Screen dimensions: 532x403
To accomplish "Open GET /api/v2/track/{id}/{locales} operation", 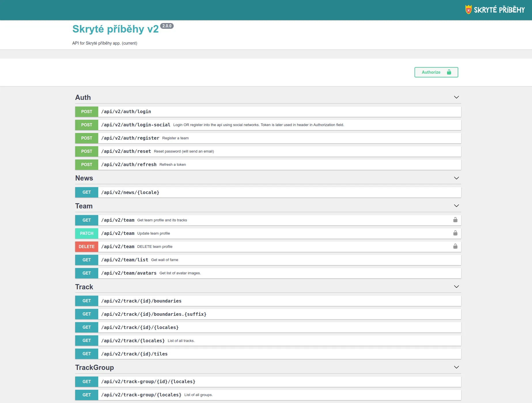I will click(x=268, y=327).
